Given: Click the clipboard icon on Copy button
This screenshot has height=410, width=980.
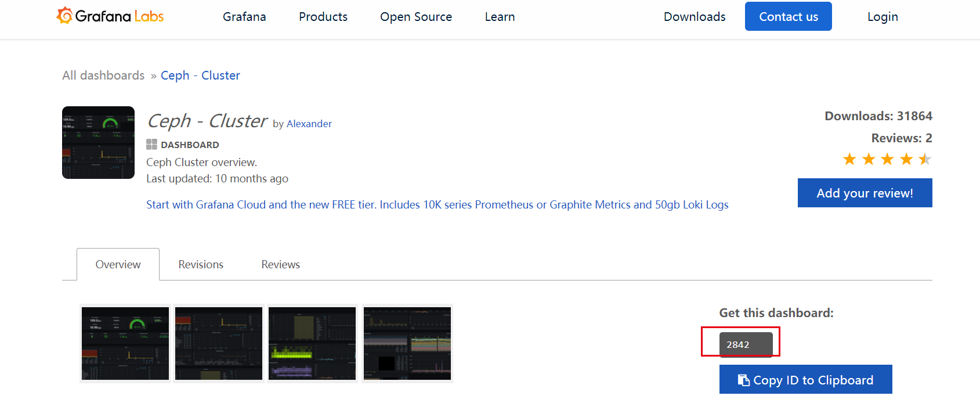Looking at the screenshot, I should tap(743, 380).
